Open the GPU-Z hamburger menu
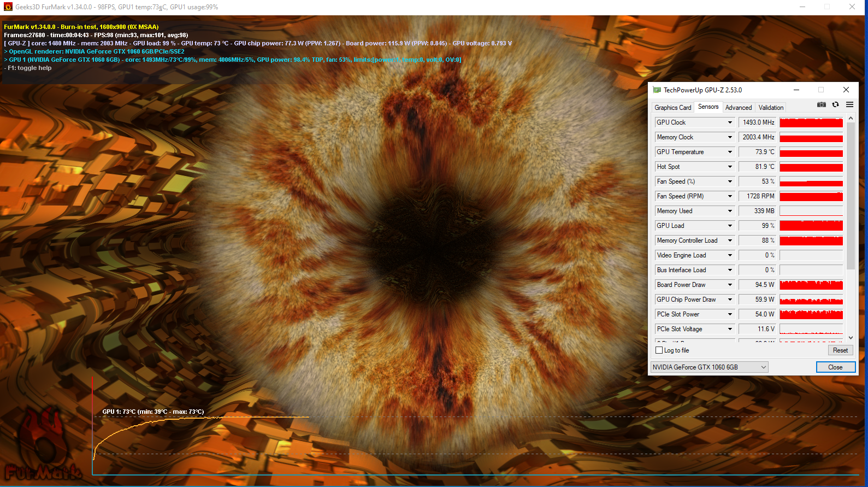This screenshot has width=868, height=487. pos(849,105)
